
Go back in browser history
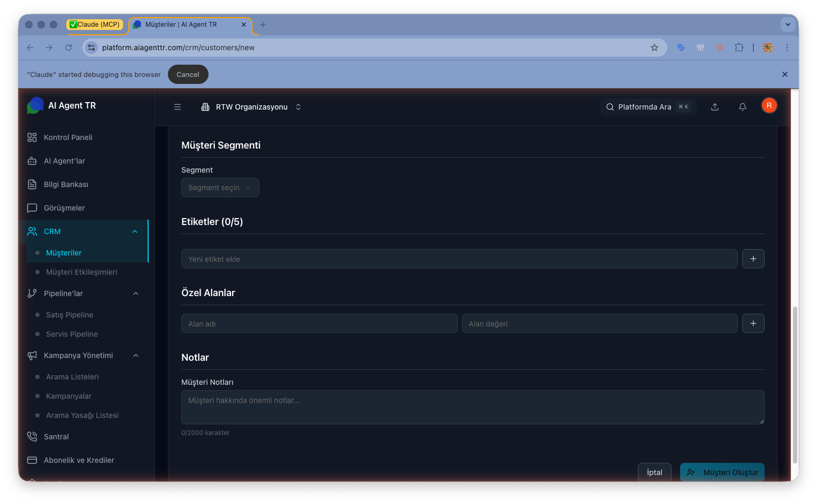click(x=30, y=48)
